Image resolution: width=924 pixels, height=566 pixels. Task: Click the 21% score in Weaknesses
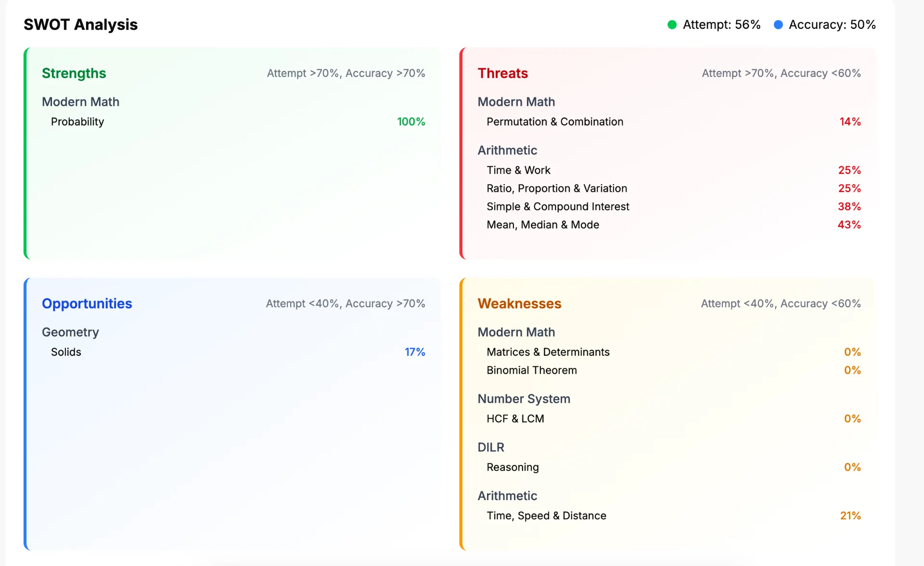850,516
